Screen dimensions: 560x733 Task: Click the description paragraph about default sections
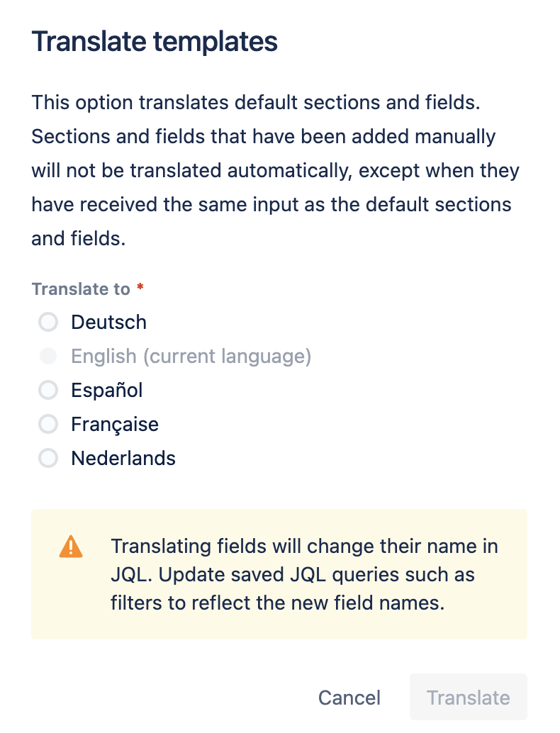point(275,171)
